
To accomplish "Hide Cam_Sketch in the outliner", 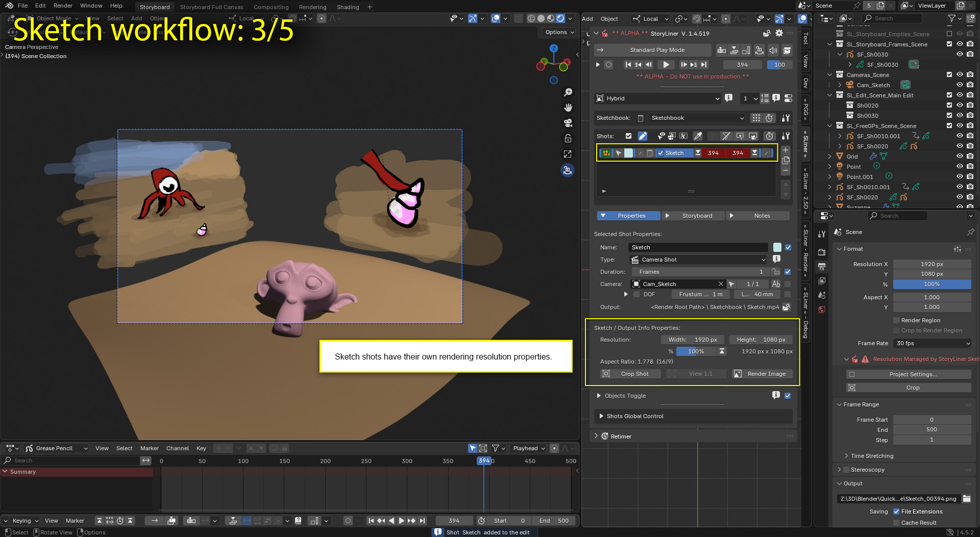I will (x=960, y=85).
